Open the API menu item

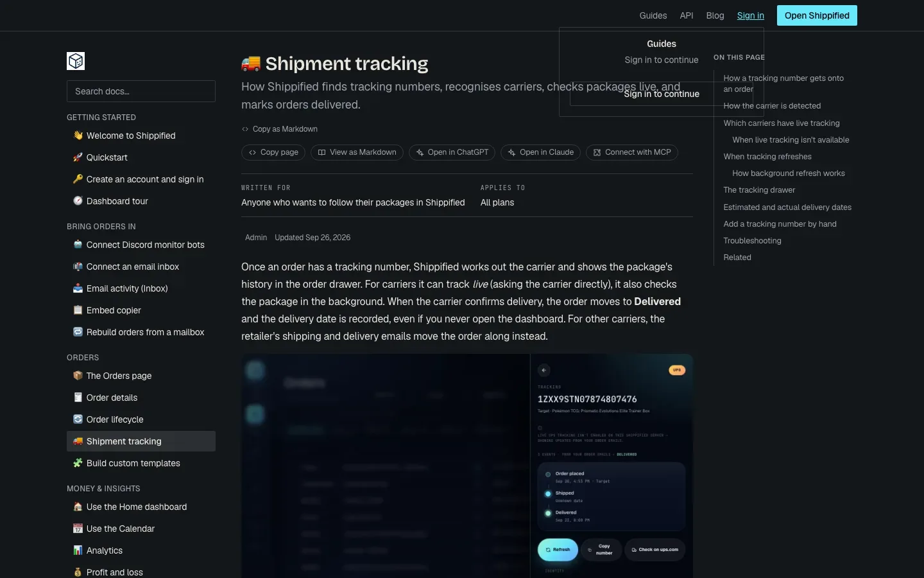687,15
